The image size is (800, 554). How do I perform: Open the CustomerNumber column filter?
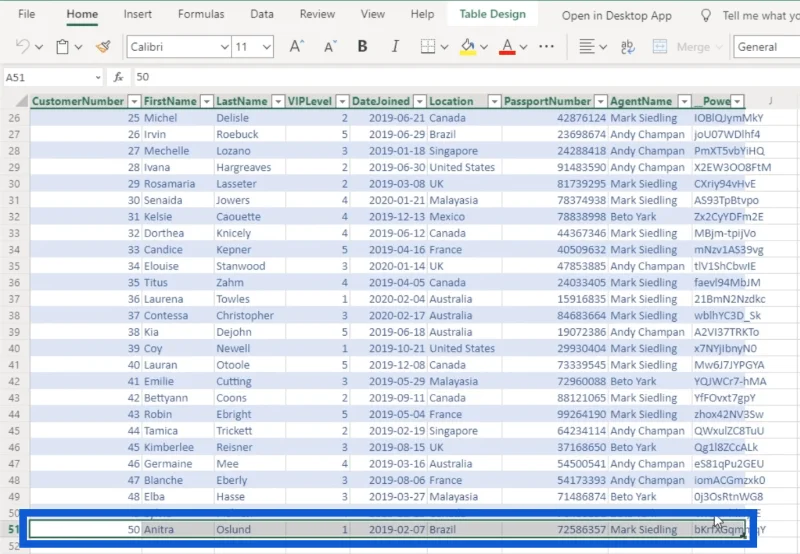pos(134,102)
